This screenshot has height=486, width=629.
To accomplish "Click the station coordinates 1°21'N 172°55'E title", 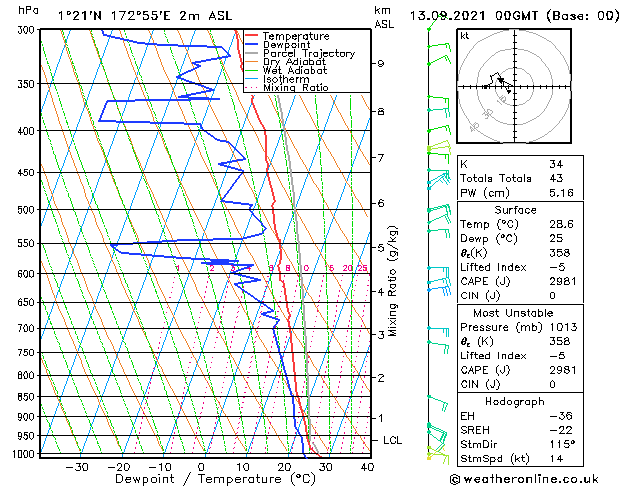I will 114,16.
